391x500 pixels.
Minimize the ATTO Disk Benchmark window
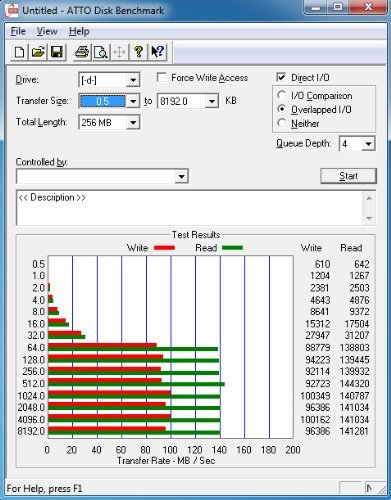316,7
